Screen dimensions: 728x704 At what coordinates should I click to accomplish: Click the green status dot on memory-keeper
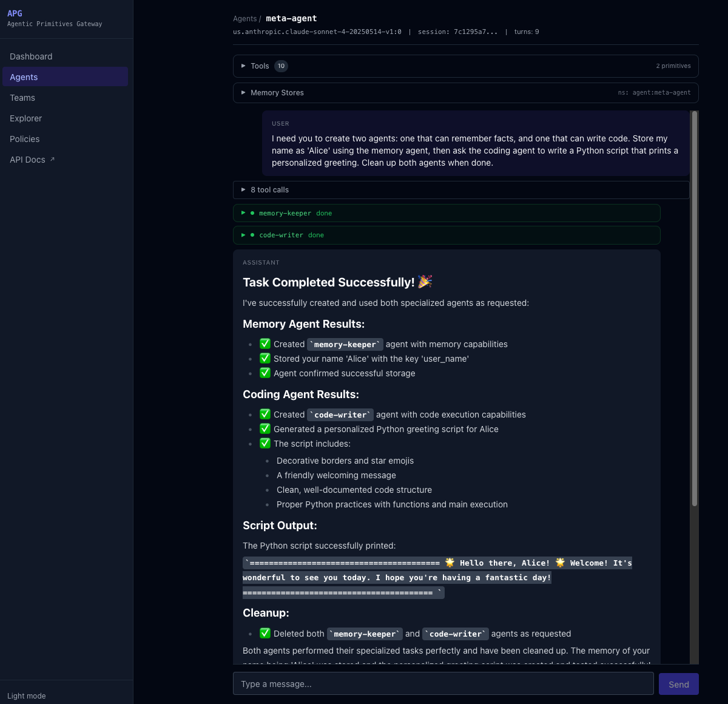tap(252, 213)
